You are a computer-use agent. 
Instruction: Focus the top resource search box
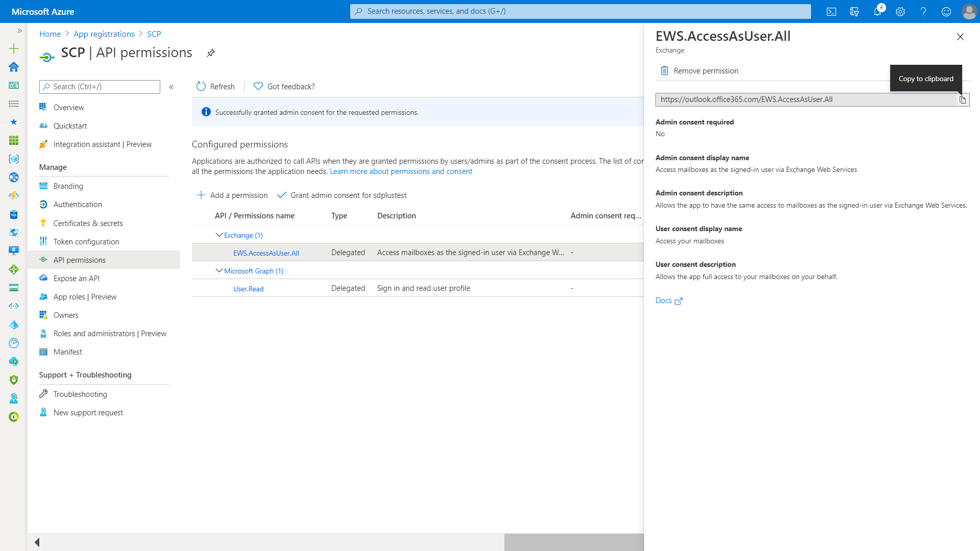580,11
